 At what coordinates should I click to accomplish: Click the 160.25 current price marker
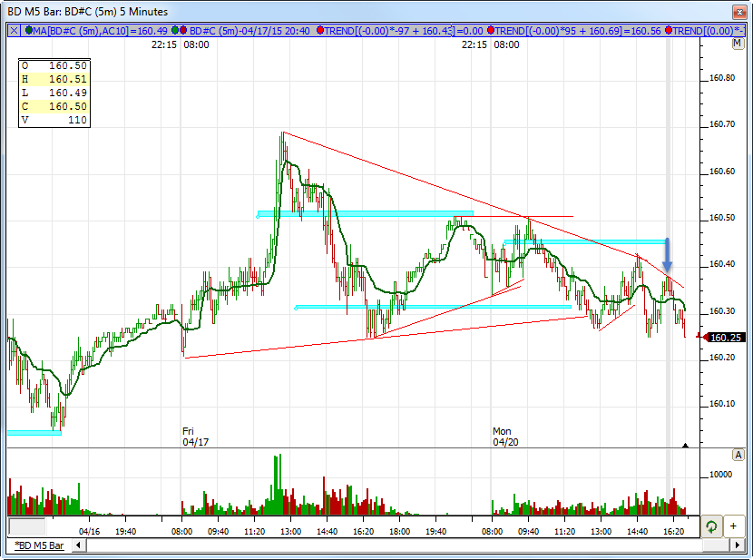pyautogui.click(x=725, y=338)
